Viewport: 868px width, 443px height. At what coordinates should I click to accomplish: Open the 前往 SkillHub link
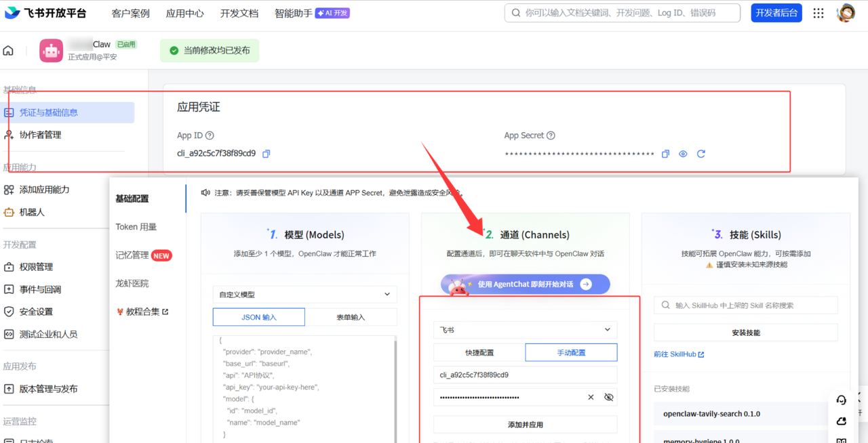click(x=679, y=354)
